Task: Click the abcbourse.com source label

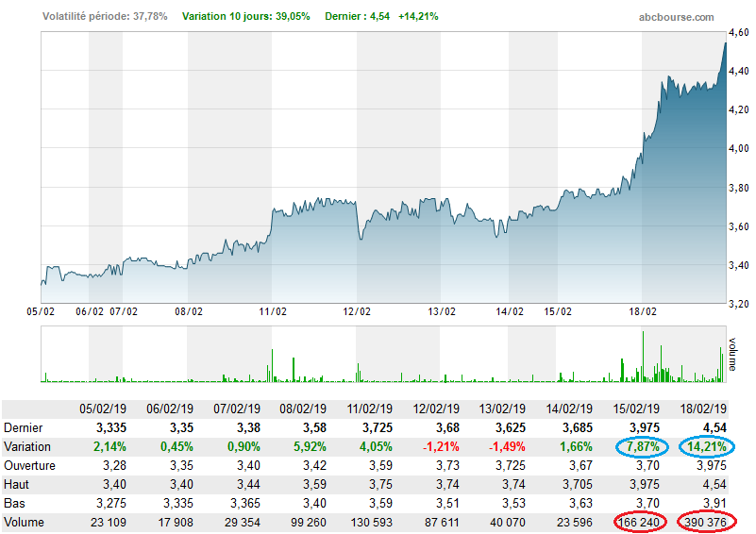Action: (x=676, y=17)
